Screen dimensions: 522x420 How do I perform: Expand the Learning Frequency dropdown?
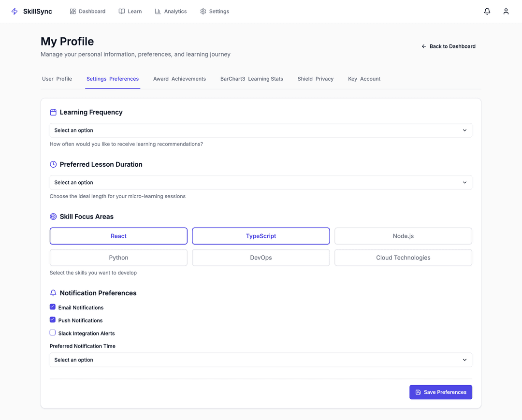(x=261, y=130)
